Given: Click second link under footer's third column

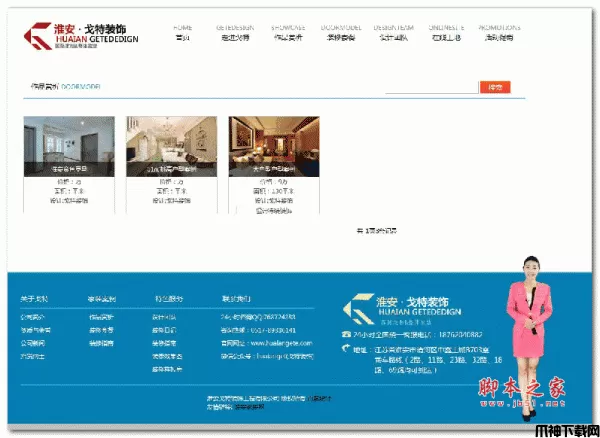Looking at the screenshot, I should click(x=164, y=330).
